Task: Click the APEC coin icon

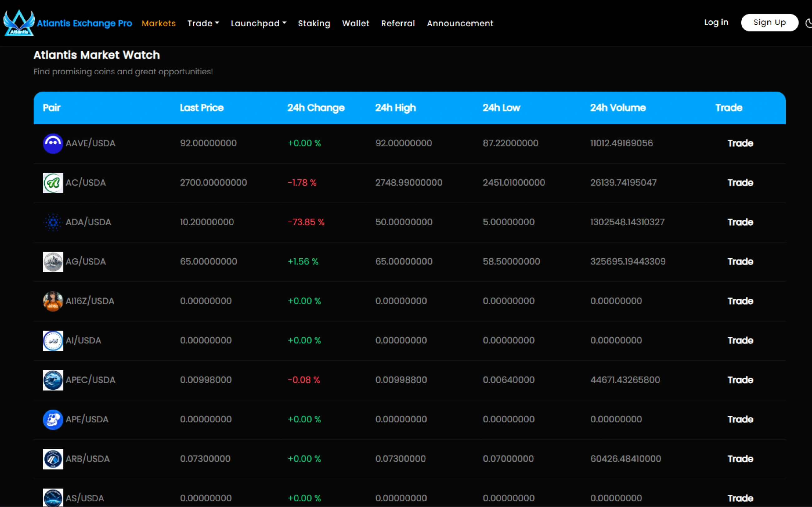Action: 53,380
